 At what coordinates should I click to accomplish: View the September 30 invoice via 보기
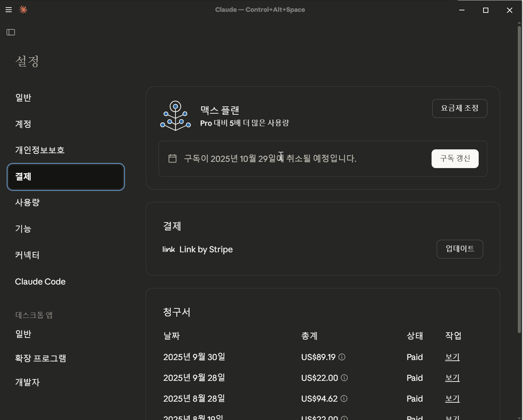452,357
